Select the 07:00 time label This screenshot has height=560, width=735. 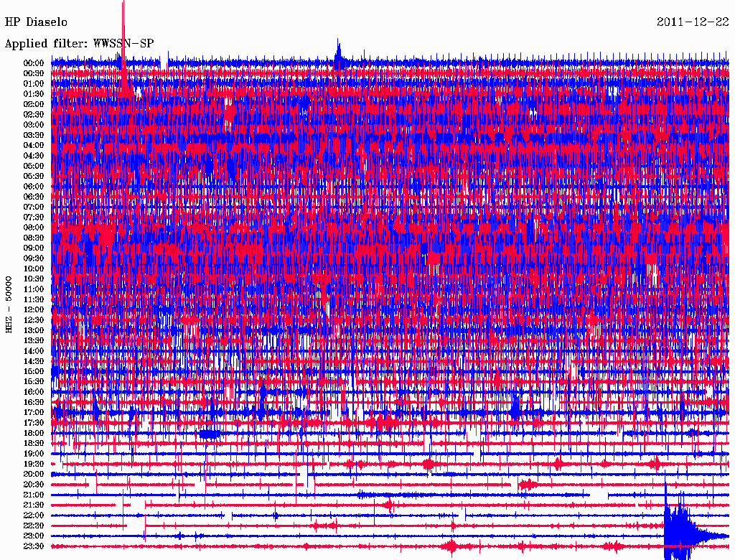coord(34,207)
